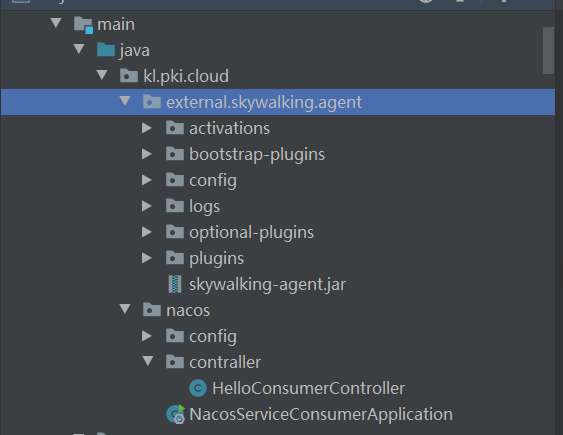Expand the config arrow under nacos

pyautogui.click(x=146, y=336)
